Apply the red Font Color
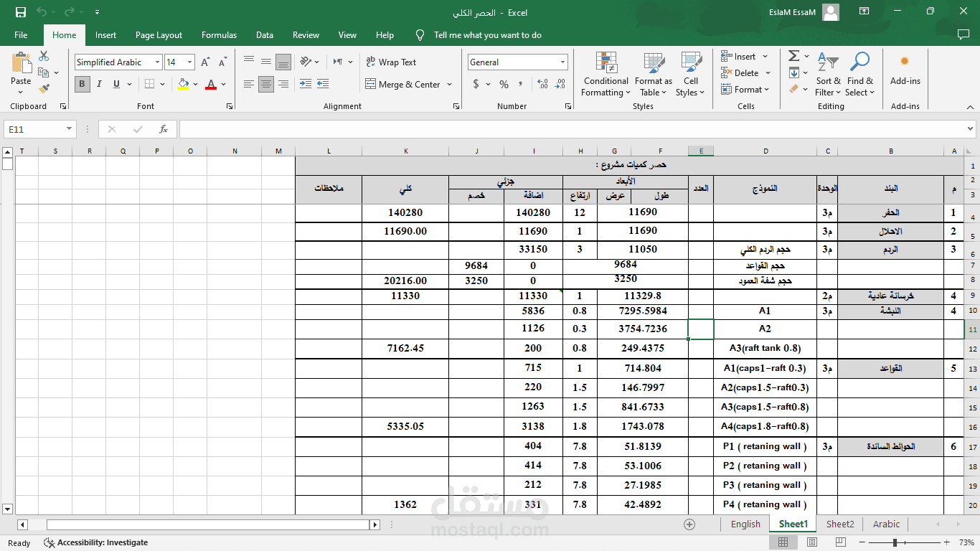Viewport: 980px width, 551px height. tap(211, 84)
